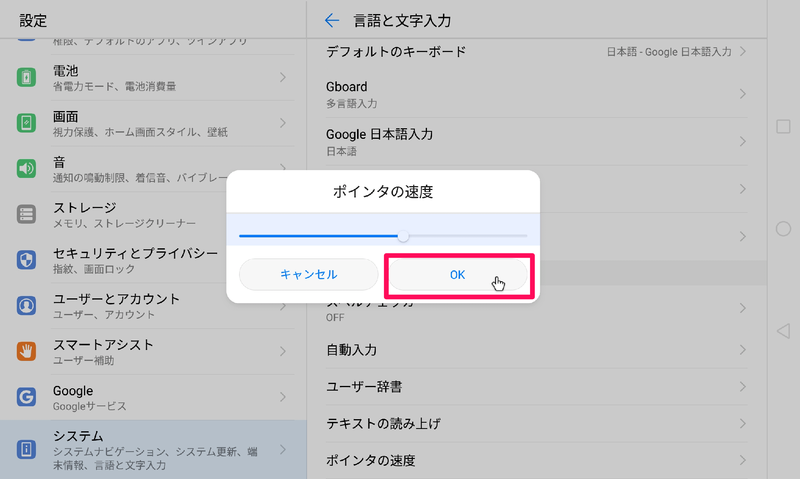
Task: Tap the 画面 display icon
Action: tap(26, 123)
